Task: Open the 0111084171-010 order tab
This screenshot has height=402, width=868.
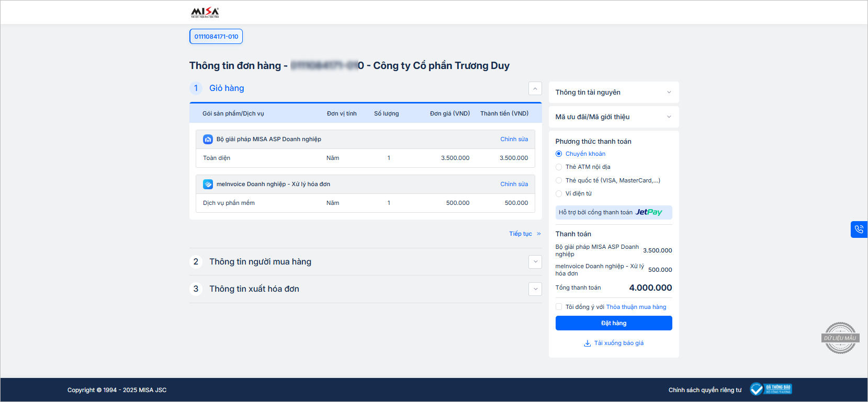Action: pos(216,37)
